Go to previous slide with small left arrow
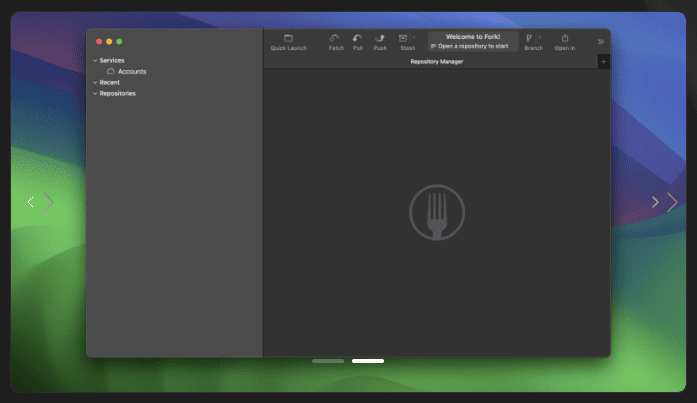The image size is (697, 403). click(x=30, y=202)
